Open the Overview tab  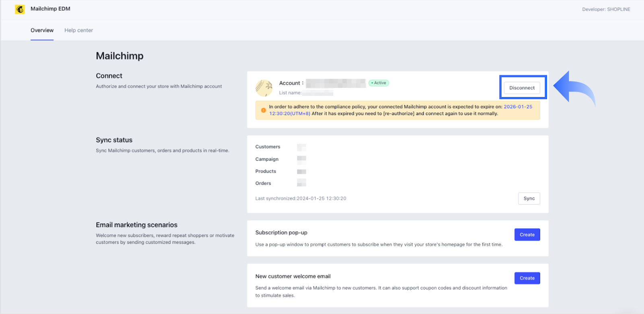[x=42, y=30]
